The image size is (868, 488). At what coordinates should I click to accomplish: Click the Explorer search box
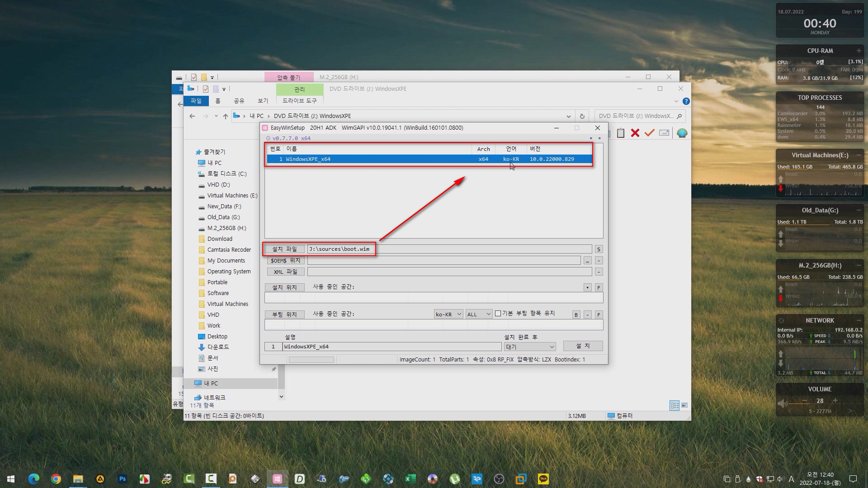click(640, 116)
